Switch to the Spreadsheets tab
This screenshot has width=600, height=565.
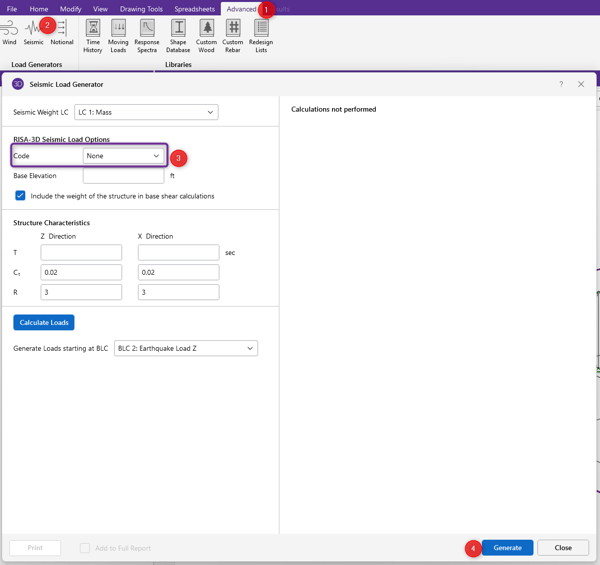point(194,9)
